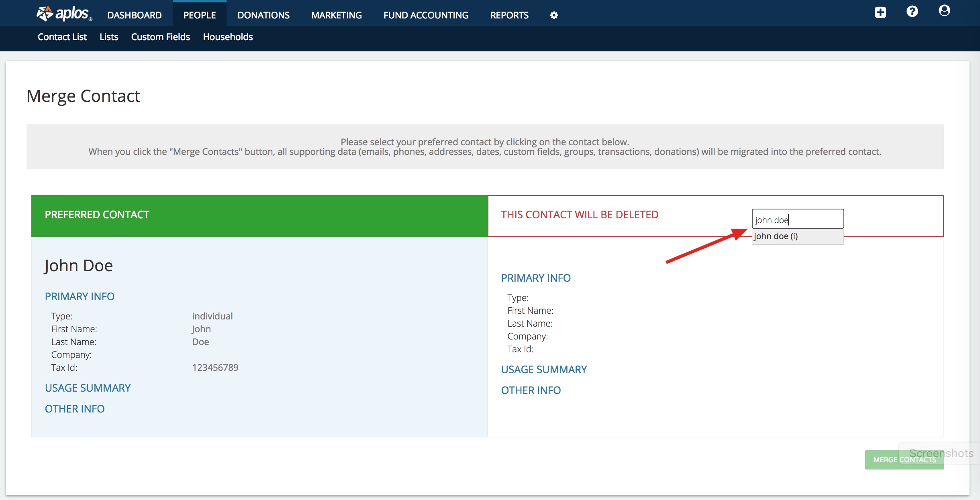Click the Merge Contact page heading
The width and height of the screenshot is (980, 500).
(83, 96)
